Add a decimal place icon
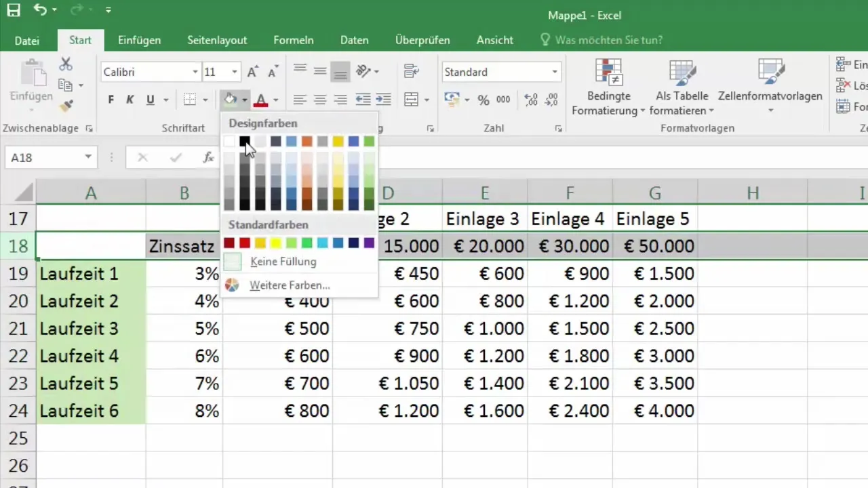868x488 pixels. [532, 100]
